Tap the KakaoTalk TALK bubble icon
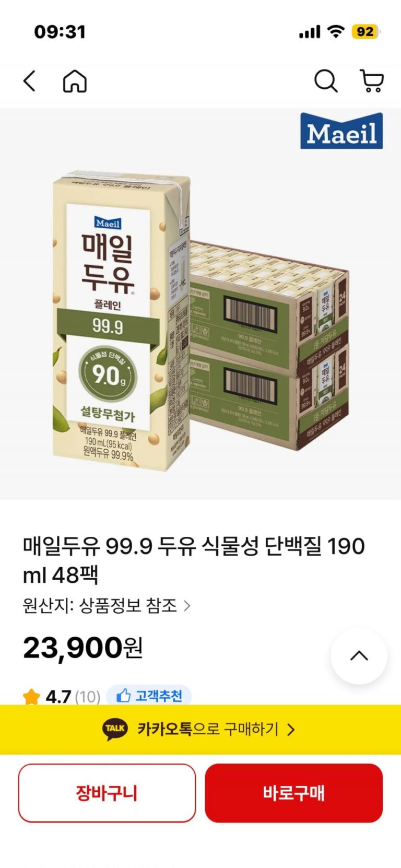 point(115,729)
